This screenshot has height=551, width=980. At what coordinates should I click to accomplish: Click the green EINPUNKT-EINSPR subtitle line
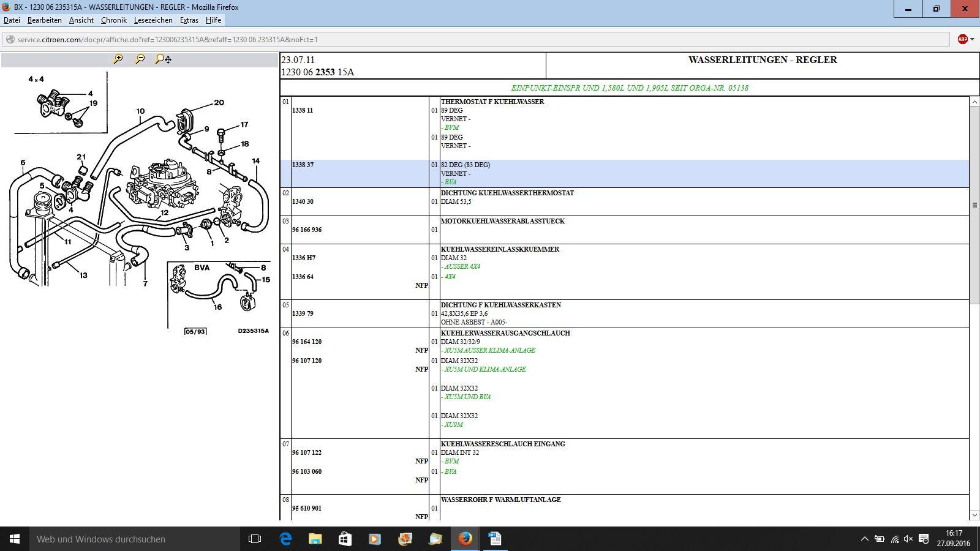pos(630,88)
